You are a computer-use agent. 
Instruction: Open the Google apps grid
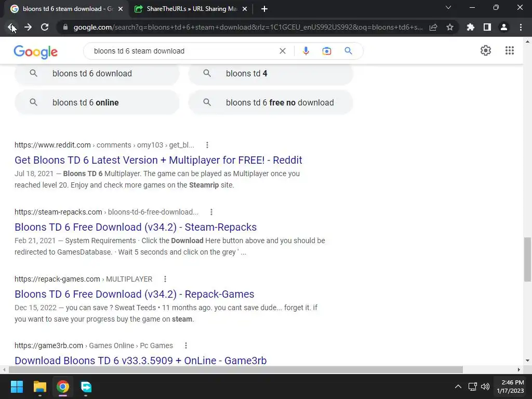(510, 50)
